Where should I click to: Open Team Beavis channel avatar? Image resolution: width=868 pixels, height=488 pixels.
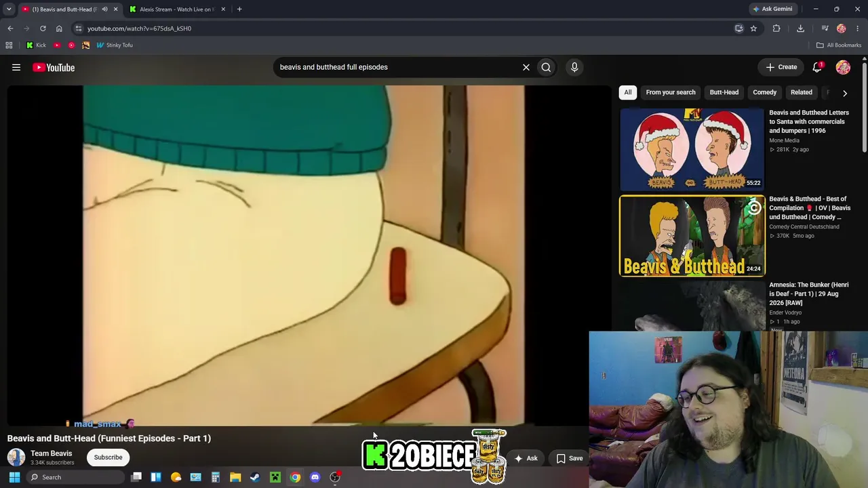click(x=16, y=457)
